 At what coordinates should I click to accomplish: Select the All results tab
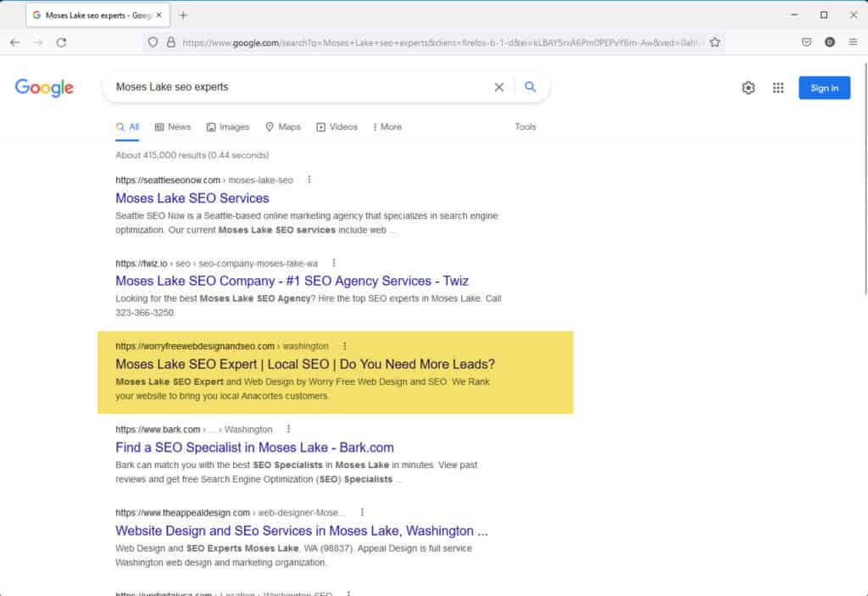point(127,127)
